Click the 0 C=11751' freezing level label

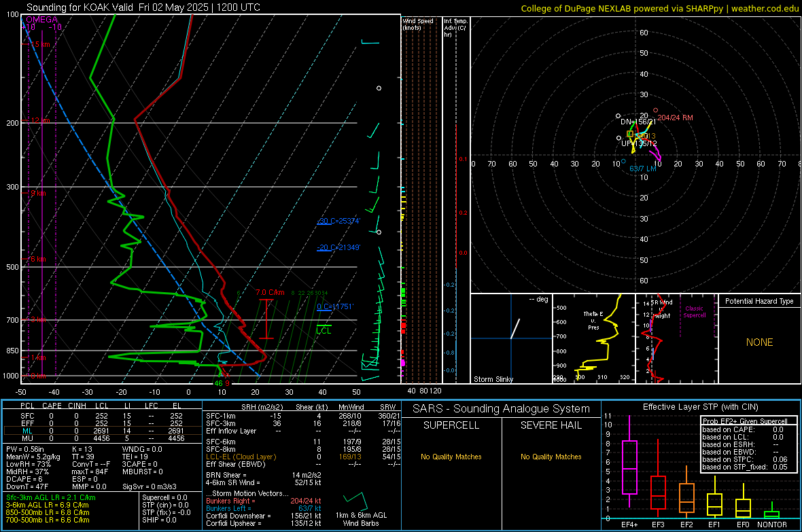pos(335,306)
